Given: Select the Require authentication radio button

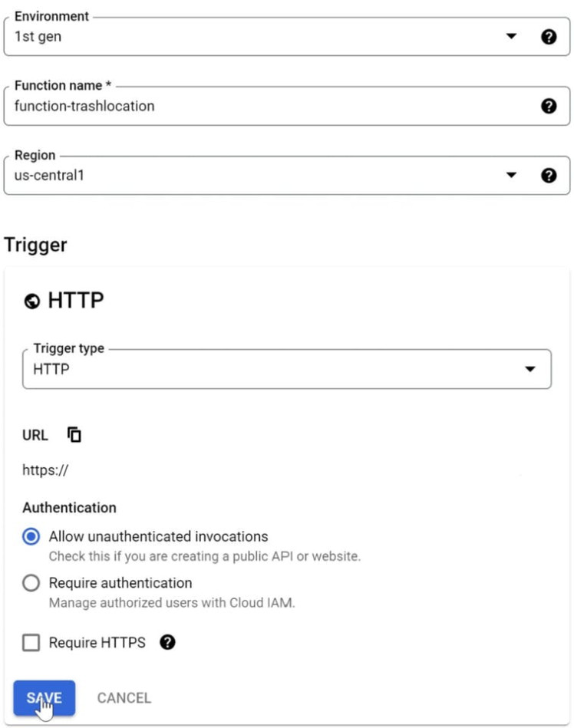Looking at the screenshot, I should (x=31, y=583).
